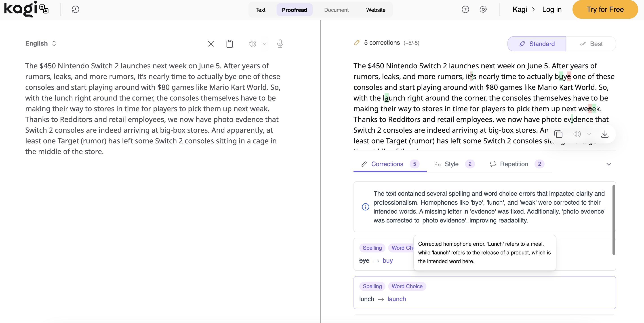Start voice input with microphone icon
This screenshot has height=323, width=644.
point(280,44)
